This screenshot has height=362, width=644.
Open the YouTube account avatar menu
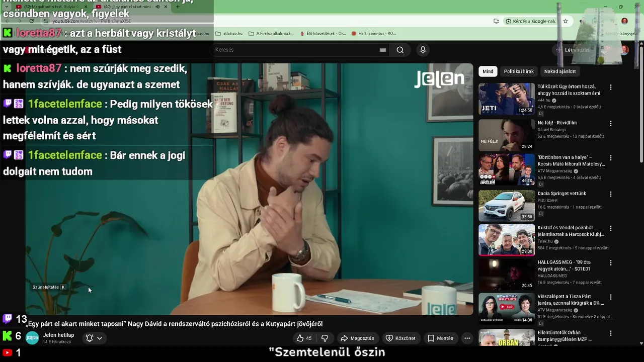(624, 50)
